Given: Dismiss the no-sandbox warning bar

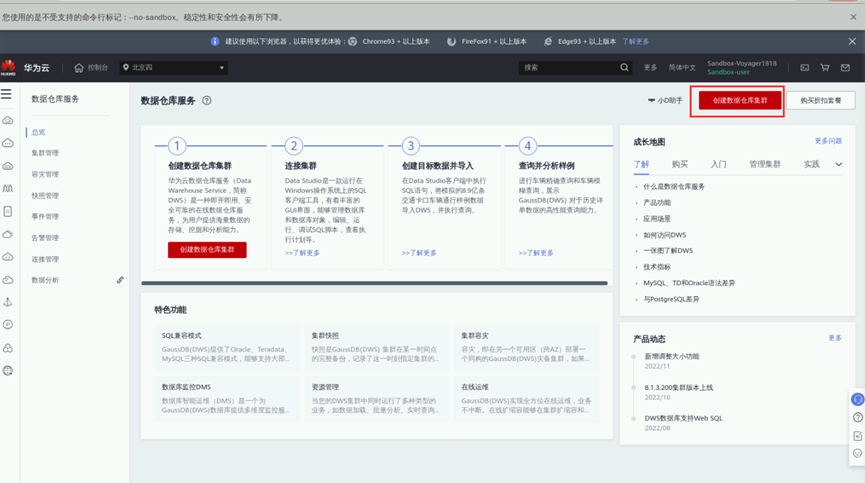Looking at the screenshot, I should 853,17.
